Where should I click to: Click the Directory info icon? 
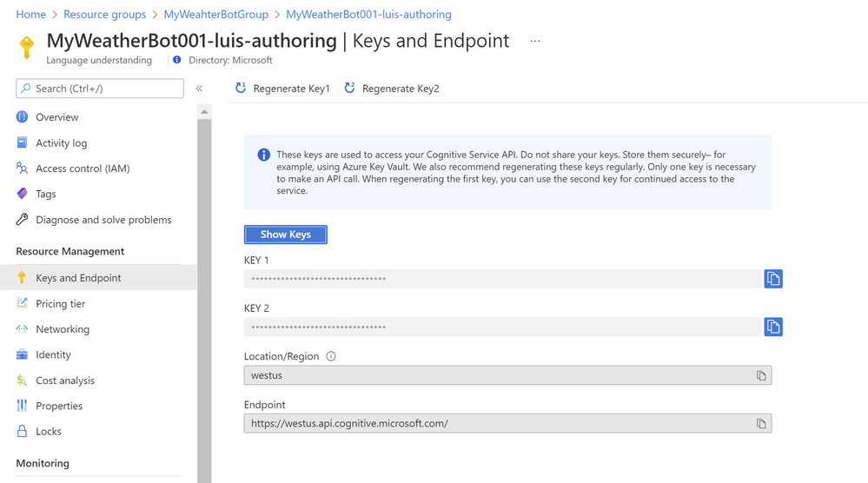click(177, 60)
